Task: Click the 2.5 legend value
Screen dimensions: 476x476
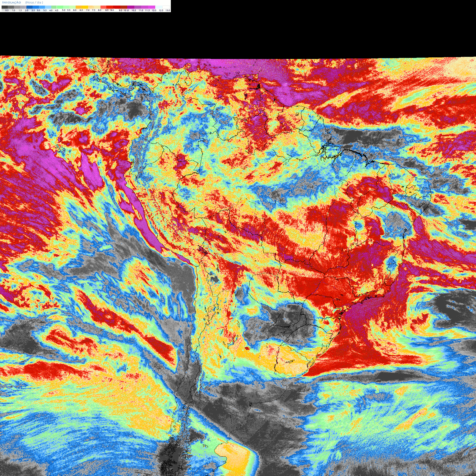Action: coord(33,10)
